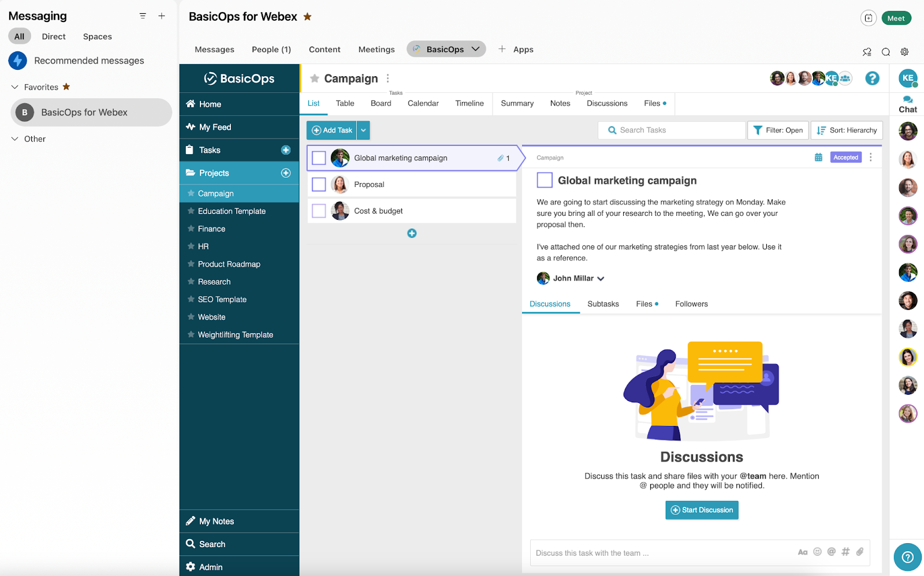Viewport: 924px width, 576px height.
Task: Click the hashtag icon in the discussion toolbar
Action: coord(846,552)
